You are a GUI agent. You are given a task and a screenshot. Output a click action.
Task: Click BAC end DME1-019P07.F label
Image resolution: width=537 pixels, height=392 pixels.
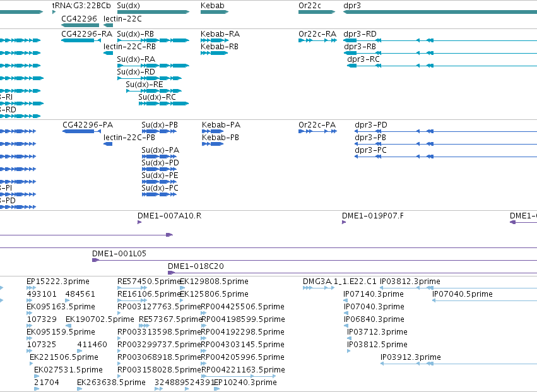[373, 216]
